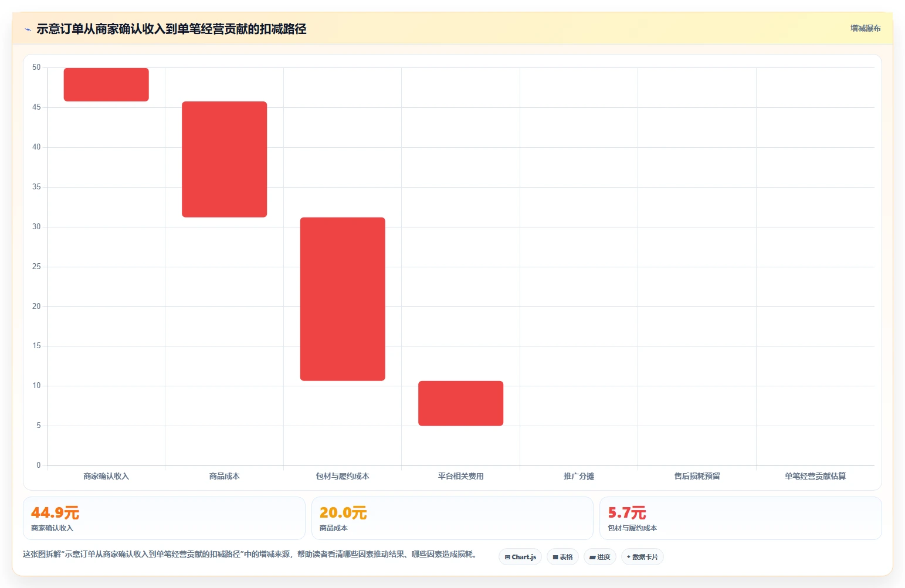Click the 数据卡片 chip
905x588 pixels.
coord(642,557)
